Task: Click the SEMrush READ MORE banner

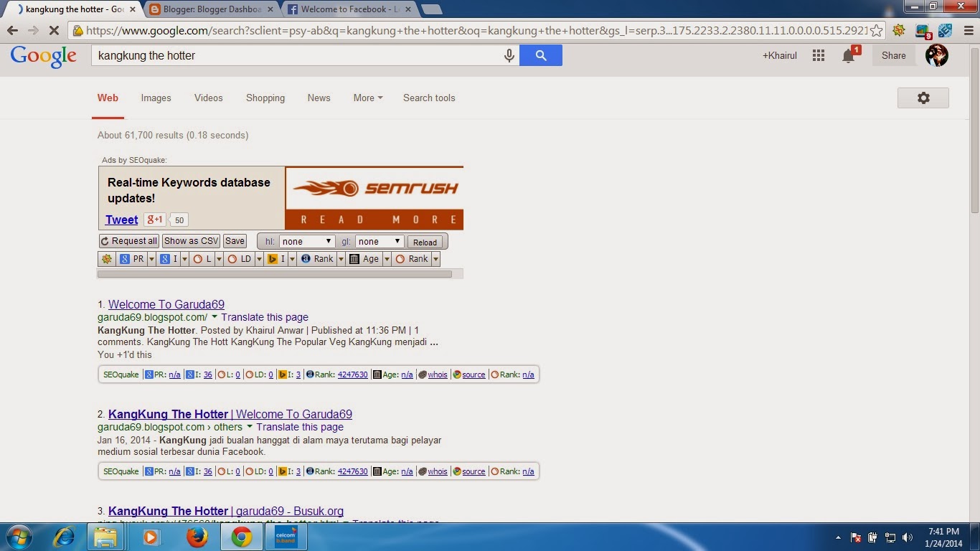Action: pos(374,198)
